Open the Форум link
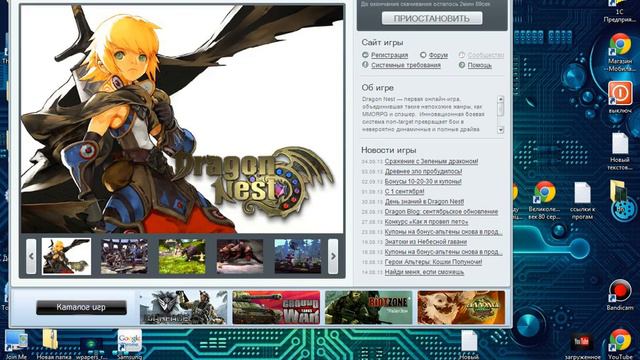This screenshot has height=360, width=640. tap(438, 55)
